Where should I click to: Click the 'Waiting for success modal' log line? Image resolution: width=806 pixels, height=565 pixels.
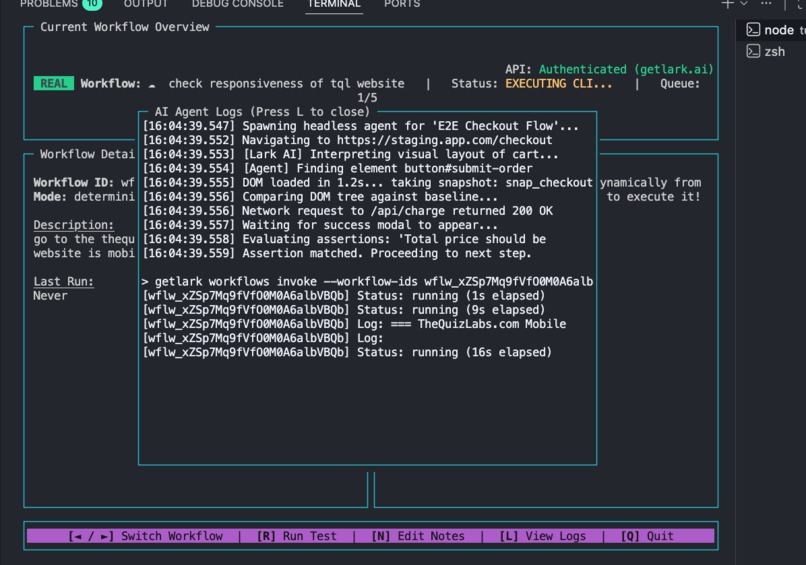(x=320, y=225)
